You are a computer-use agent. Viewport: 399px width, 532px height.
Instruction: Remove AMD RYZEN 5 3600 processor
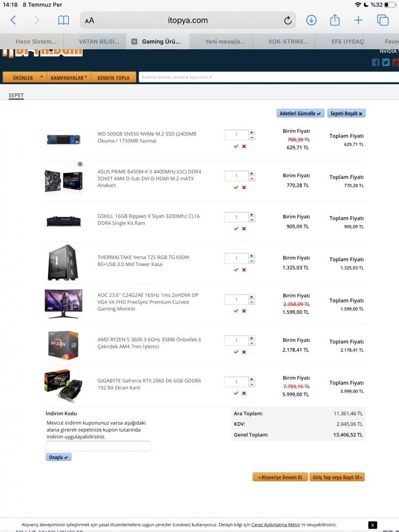tap(244, 352)
